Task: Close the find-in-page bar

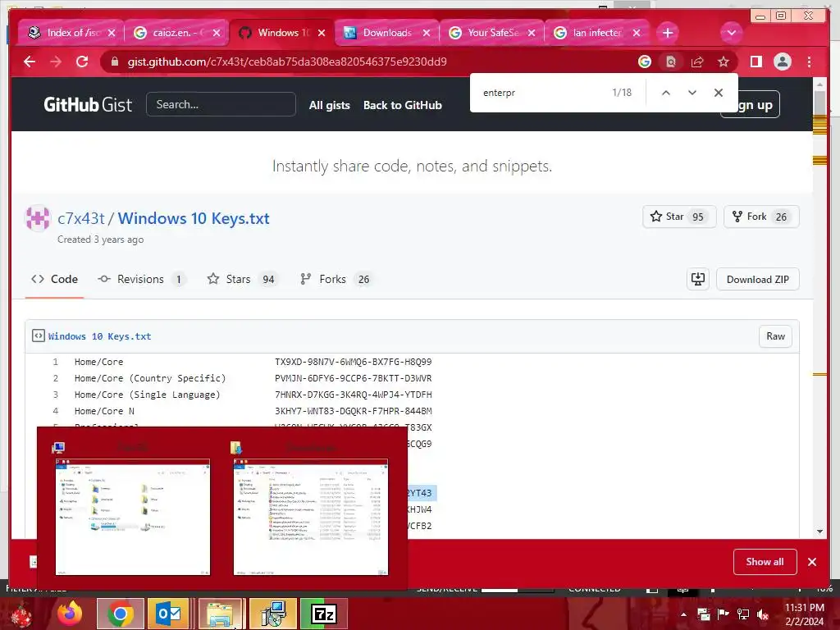Action: (719, 93)
